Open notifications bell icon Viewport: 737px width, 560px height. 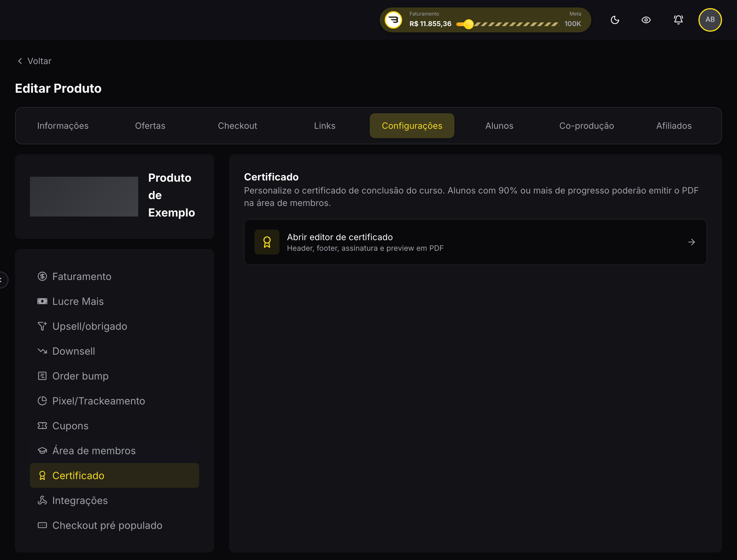(678, 20)
